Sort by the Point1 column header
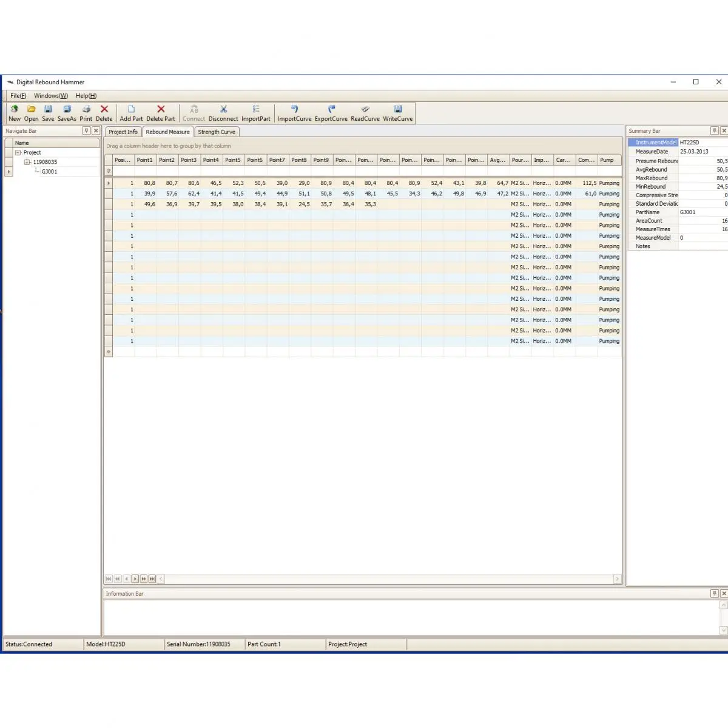The image size is (728, 728). click(x=145, y=160)
